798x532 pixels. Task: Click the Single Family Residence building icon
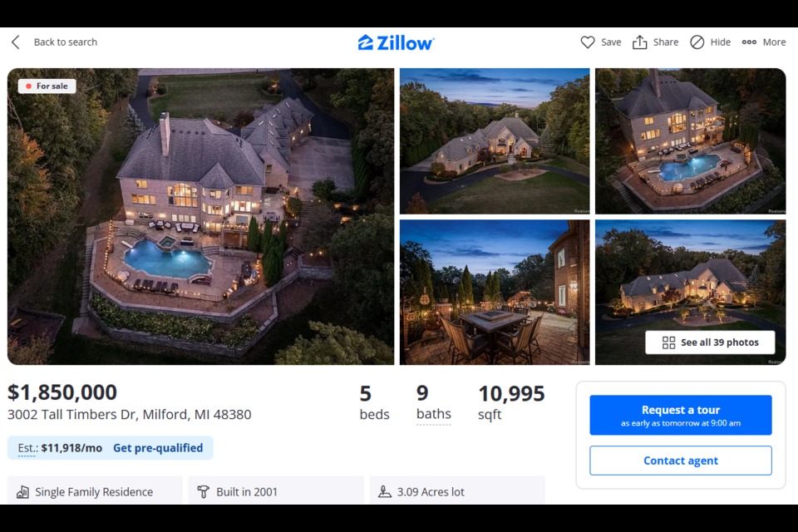(23, 492)
